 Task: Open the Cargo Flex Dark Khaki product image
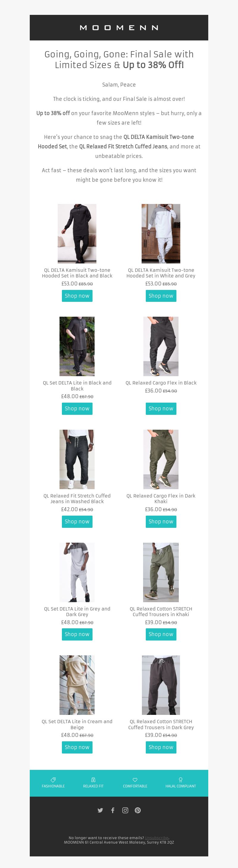tap(161, 459)
